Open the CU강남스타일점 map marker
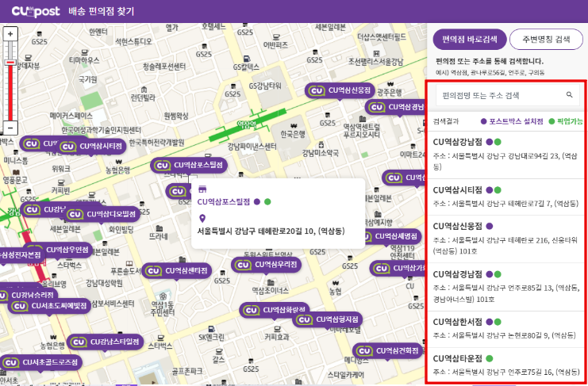The image size is (588, 386). (105, 342)
